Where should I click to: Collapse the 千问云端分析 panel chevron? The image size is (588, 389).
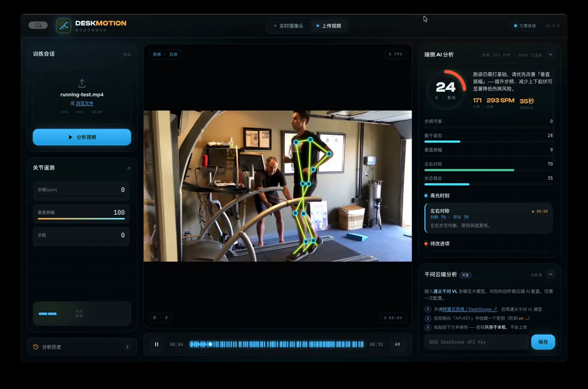coord(550,275)
